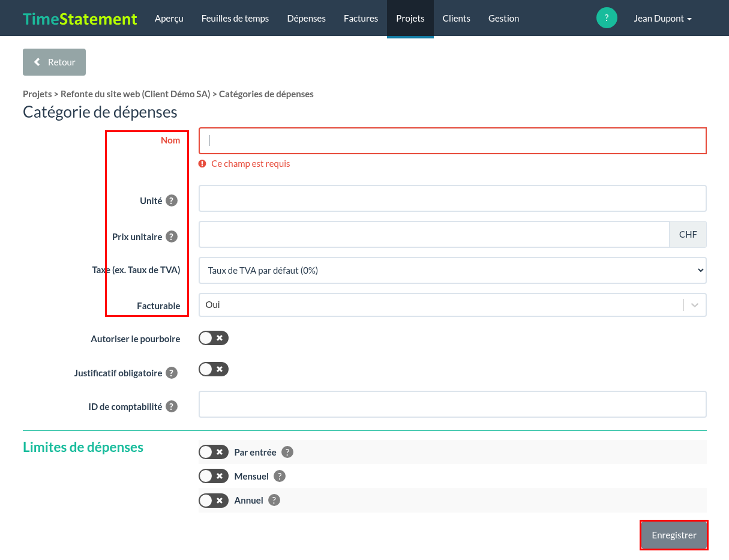Go to the Gestion menu
Screen dimensions: 729x560
pyautogui.click(x=504, y=19)
